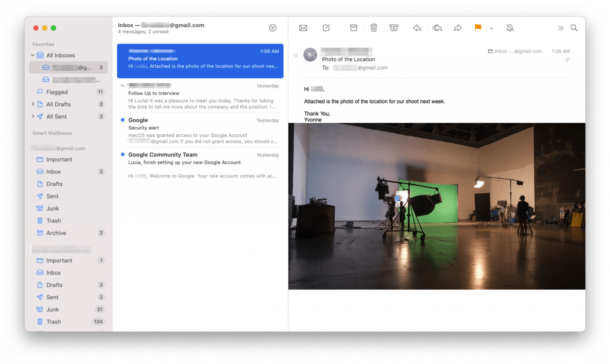Click the Flagged count badge 11

click(x=100, y=92)
